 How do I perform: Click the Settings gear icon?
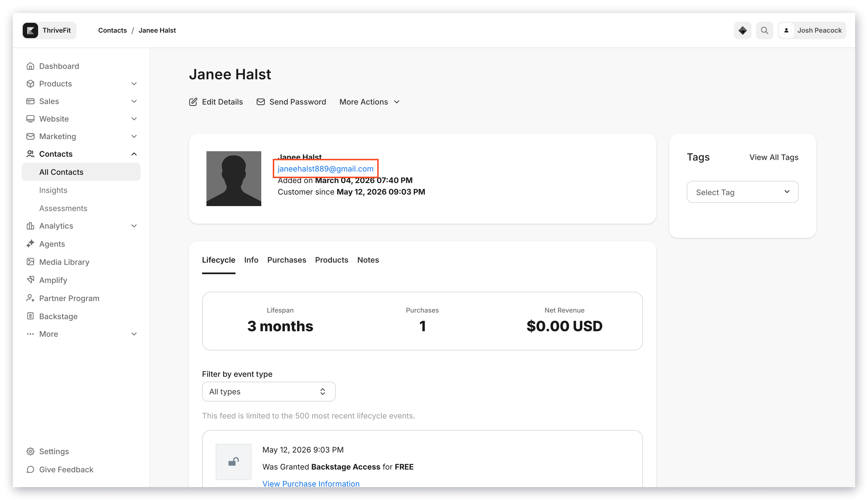[x=30, y=451]
